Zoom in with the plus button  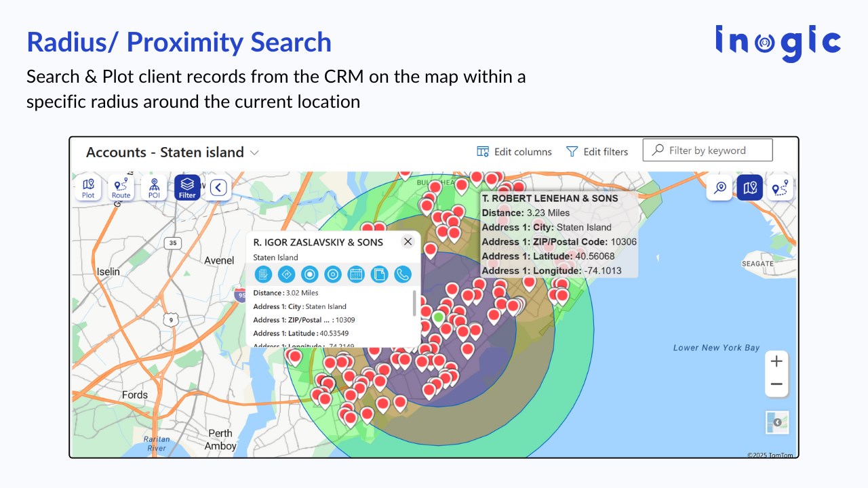coord(776,361)
